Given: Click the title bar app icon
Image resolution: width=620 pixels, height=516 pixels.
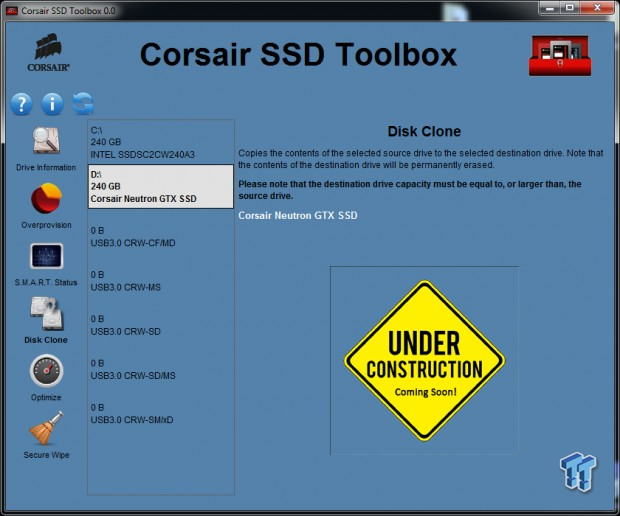Looking at the screenshot, I should (11, 11).
